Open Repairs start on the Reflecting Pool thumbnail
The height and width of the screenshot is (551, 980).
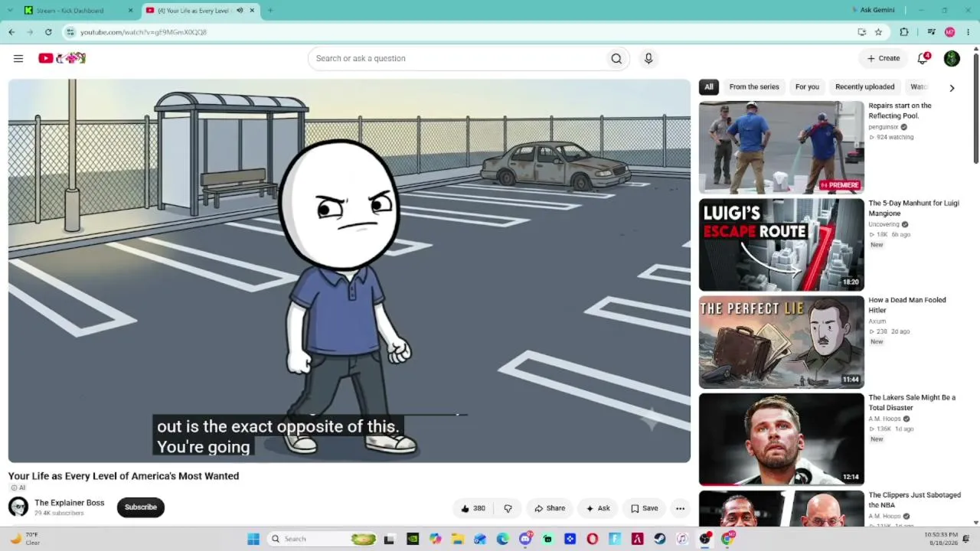coord(782,148)
